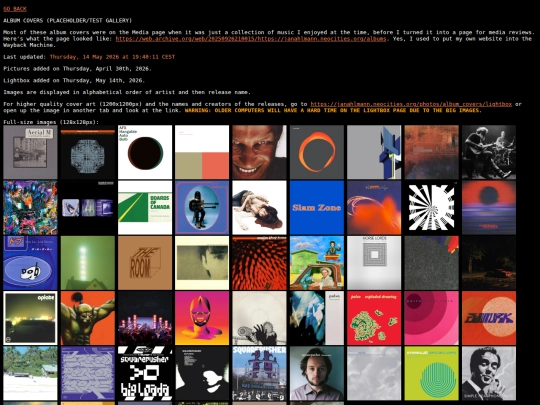540x405 pixels.
Task: Open the black-and-white smiling man cover
Action: (489, 373)
